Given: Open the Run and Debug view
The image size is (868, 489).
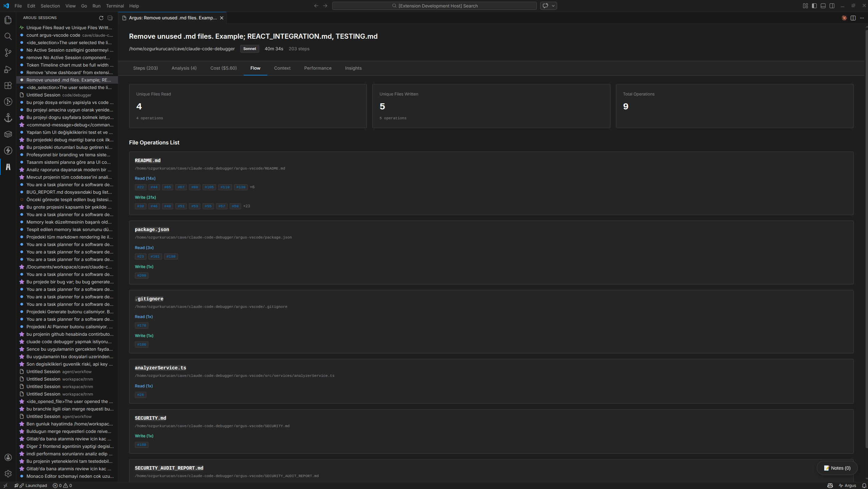Looking at the screenshot, I should tap(8, 69).
